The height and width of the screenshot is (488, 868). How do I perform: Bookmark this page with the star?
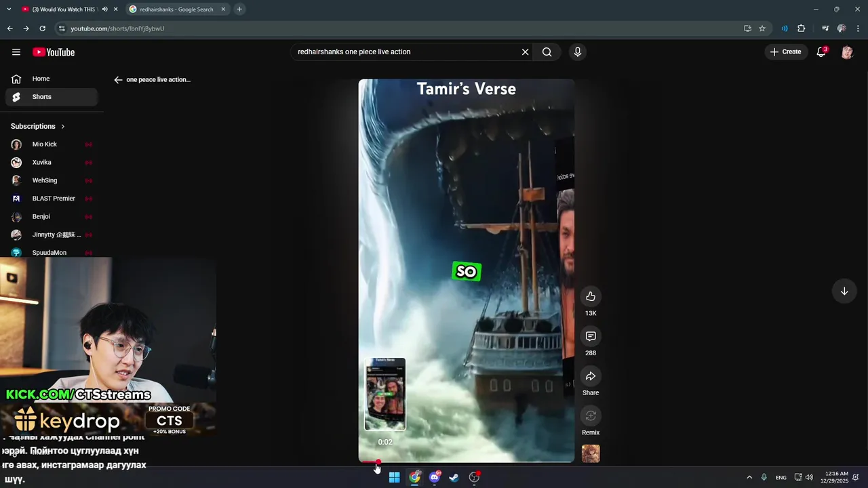(762, 28)
